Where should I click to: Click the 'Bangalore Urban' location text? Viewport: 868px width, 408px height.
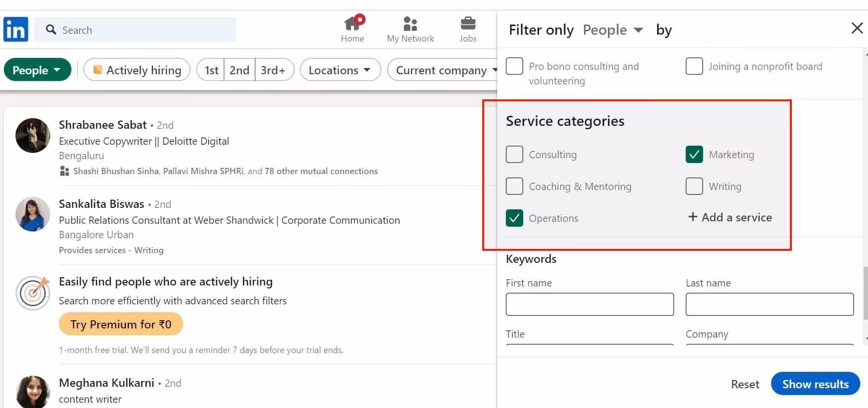pos(96,235)
